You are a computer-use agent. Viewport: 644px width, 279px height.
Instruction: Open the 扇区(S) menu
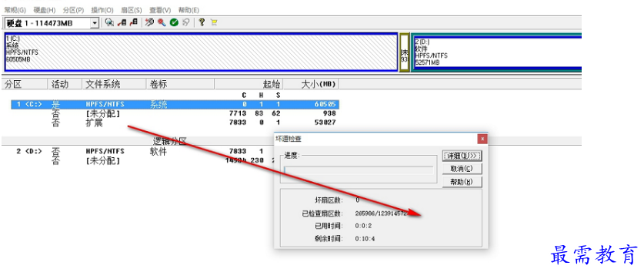click(132, 10)
